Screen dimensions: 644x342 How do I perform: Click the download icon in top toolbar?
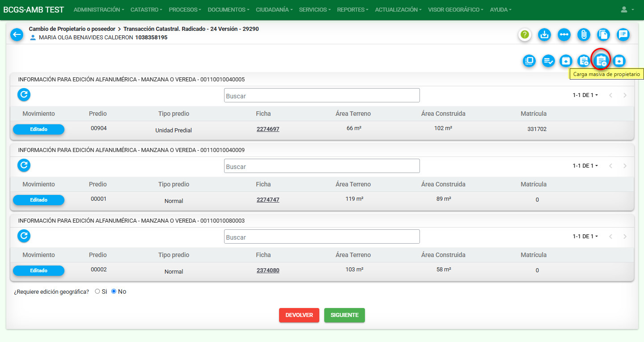tap(544, 34)
